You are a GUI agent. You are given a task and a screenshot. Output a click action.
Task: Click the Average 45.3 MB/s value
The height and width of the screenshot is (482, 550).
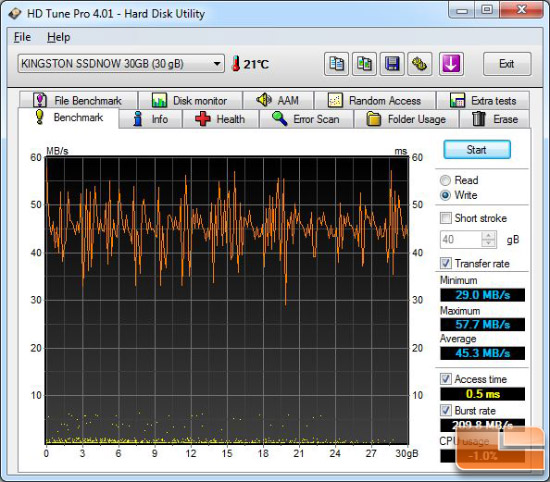(482, 353)
